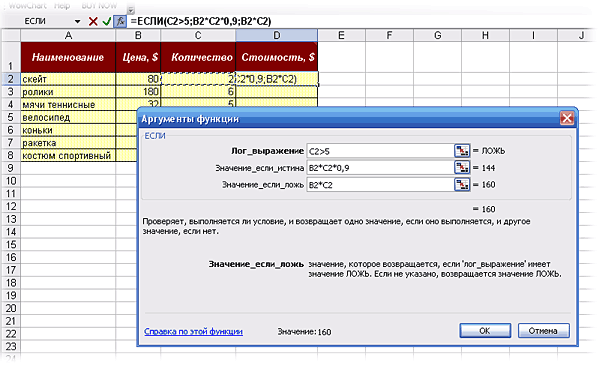Select the cell containing коньки
The image size is (598, 365).
click(x=68, y=130)
